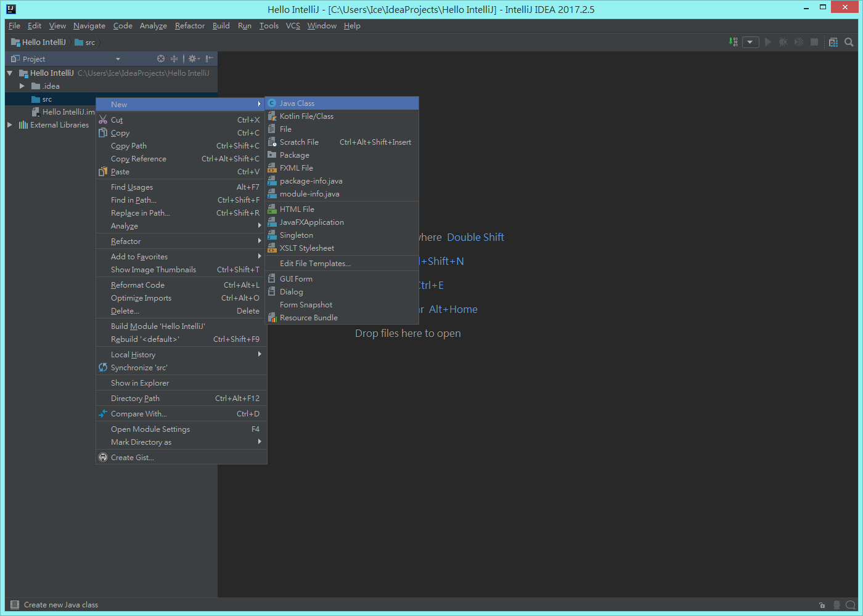
Task: Toggle tool window buttons icon in status bar
Action: [15, 604]
